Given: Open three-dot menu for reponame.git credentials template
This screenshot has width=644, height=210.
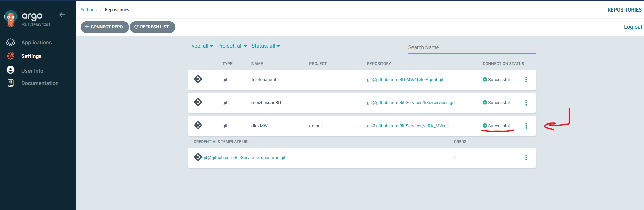Looking at the screenshot, I should (526, 157).
